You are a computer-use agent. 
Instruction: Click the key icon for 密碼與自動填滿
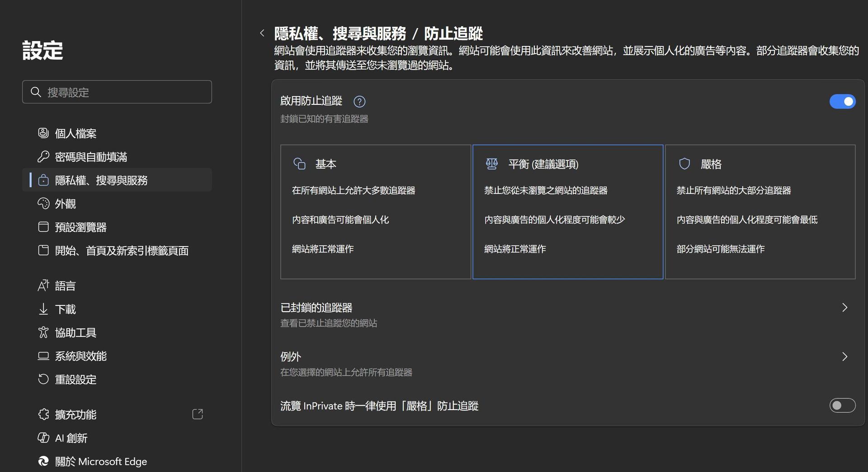tap(43, 156)
